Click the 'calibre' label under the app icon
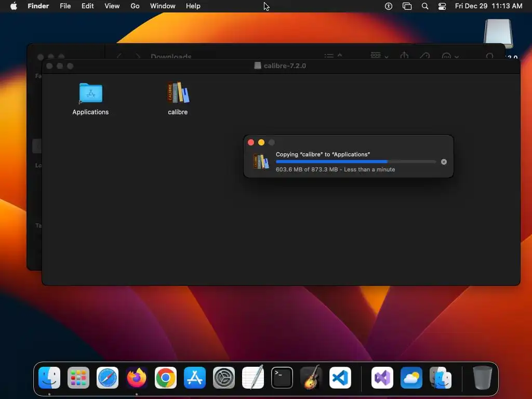532x399 pixels. [x=178, y=112]
